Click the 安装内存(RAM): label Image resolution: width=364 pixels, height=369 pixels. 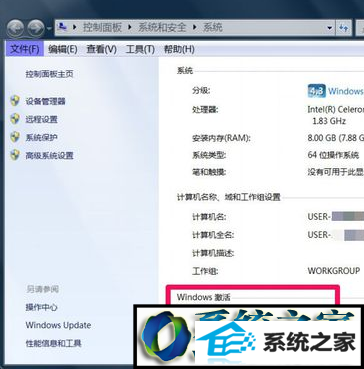tap(221, 138)
